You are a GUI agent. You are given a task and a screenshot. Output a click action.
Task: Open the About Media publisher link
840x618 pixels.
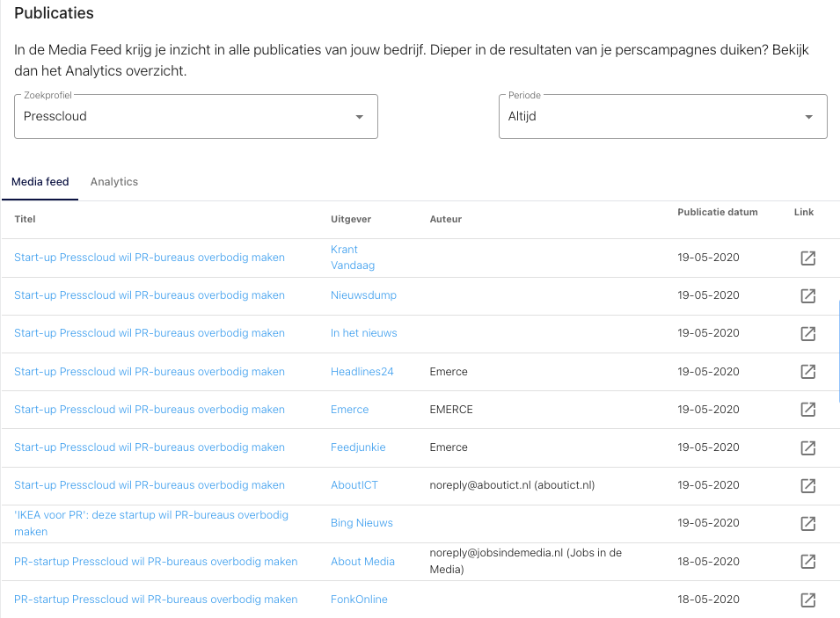(362, 562)
